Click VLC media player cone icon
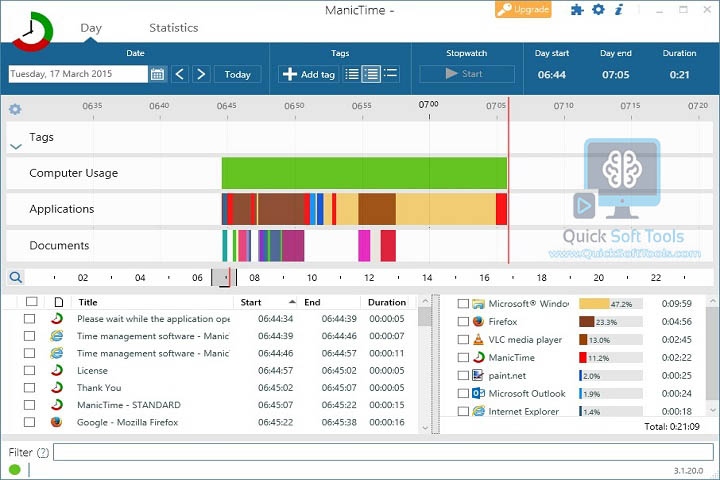 click(x=478, y=339)
